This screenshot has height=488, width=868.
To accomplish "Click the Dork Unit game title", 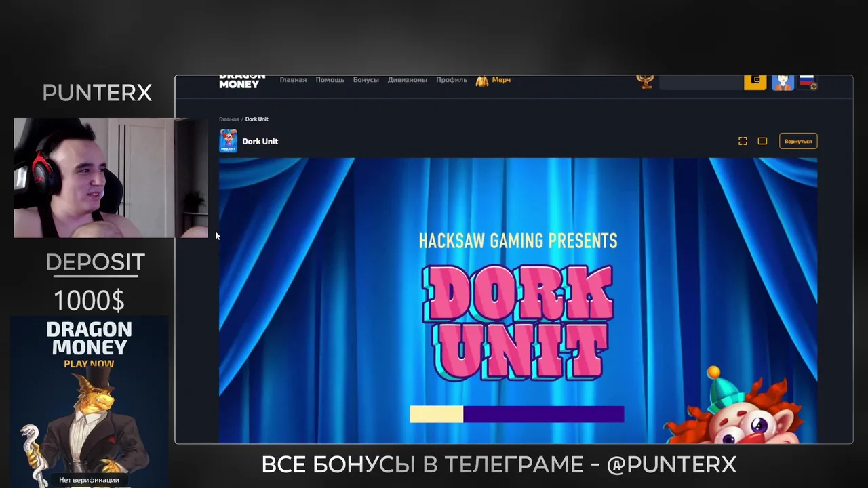I will coord(260,142).
